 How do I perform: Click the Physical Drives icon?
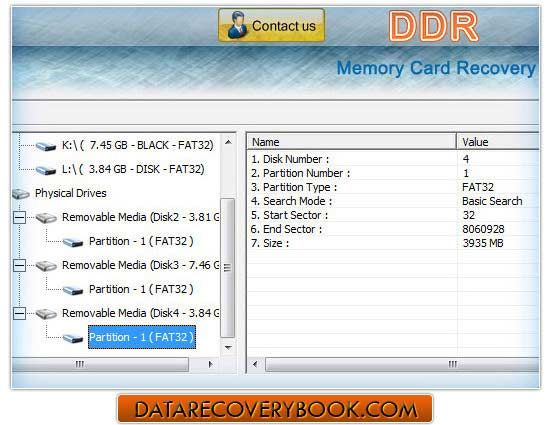point(21,194)
